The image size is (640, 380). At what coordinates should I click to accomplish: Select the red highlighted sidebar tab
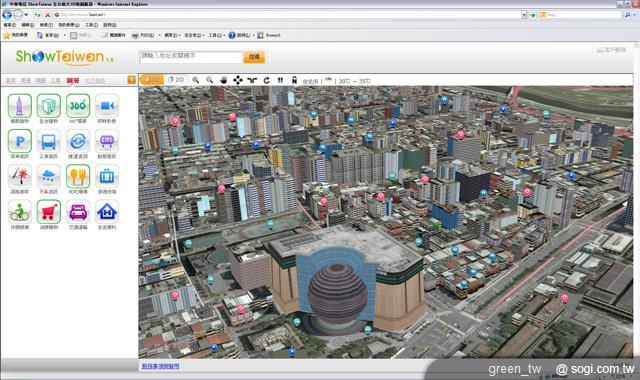73,81
